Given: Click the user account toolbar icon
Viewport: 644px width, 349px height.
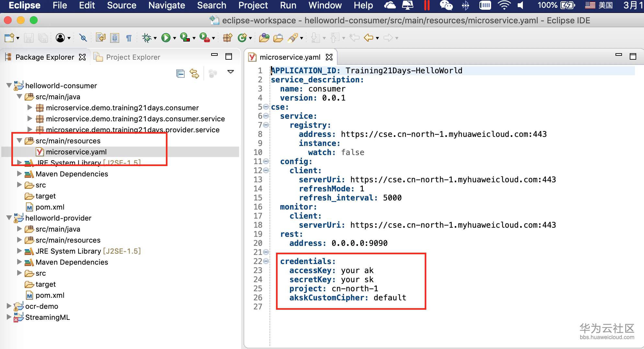Looking at the screenshot, I should tap(60, 38).
